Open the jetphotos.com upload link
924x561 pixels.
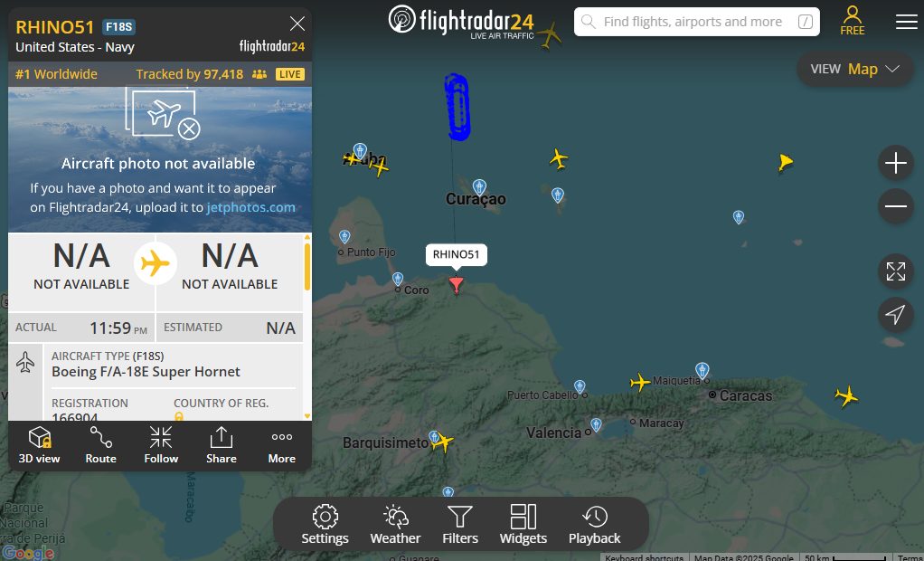click(x=251, y=207)
